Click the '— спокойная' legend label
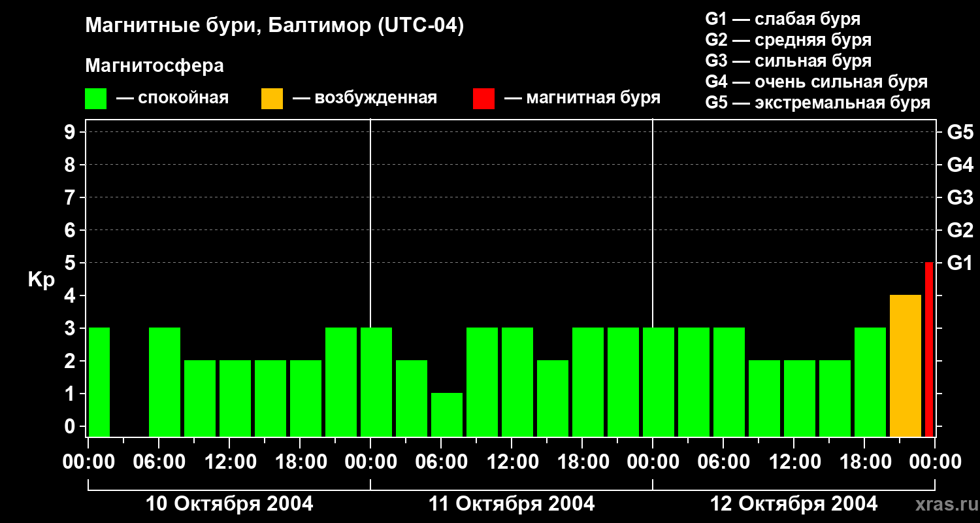The height and width of the screenshot is (523, 980). (x=172, y=99)
